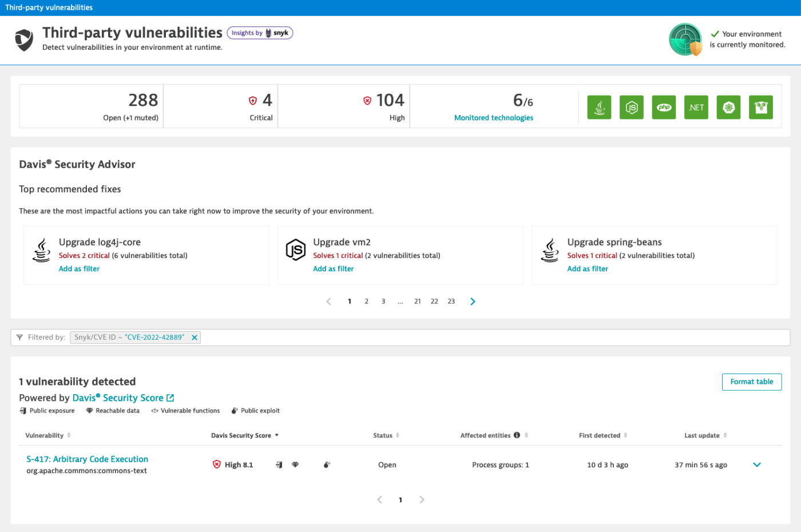Click the next page arrow under recommended fixes
Viewport: 801px width, 532px height.
[473, 301]
